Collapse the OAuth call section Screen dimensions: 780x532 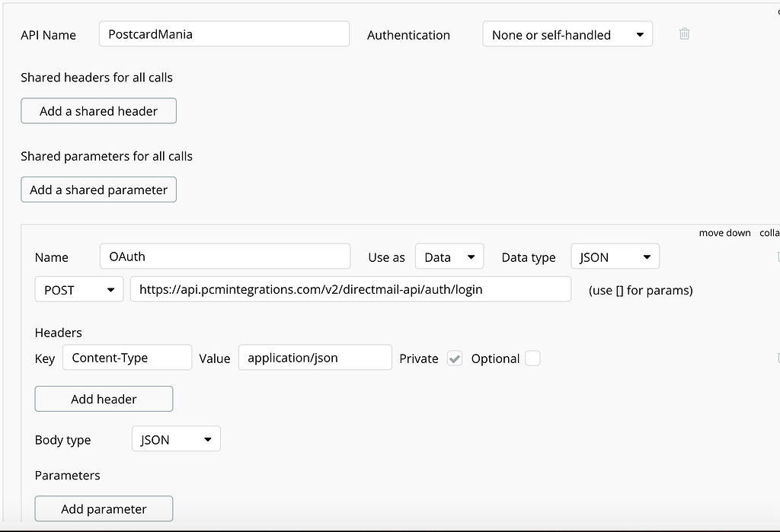[x=769, y=233]
